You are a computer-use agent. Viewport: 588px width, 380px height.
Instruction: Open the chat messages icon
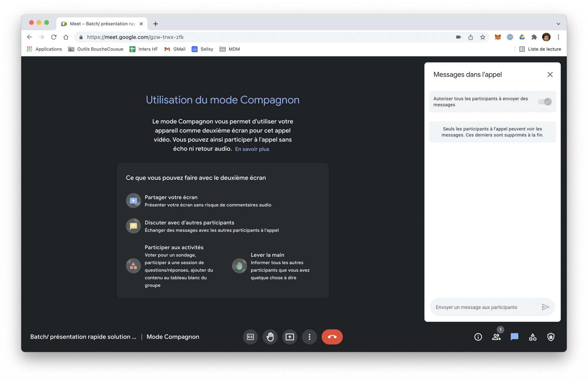(514, 337)
